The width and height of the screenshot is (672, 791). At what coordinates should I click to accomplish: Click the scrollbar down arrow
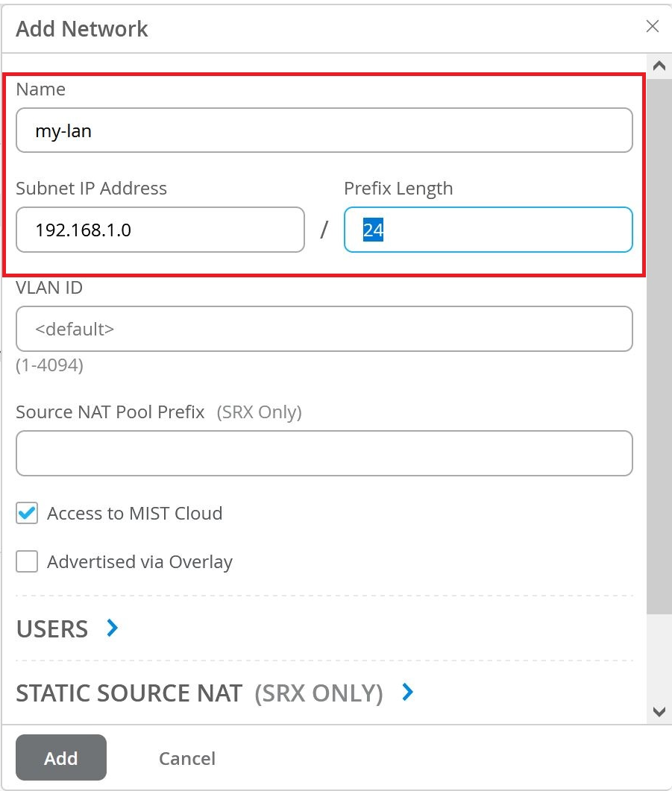659,712
